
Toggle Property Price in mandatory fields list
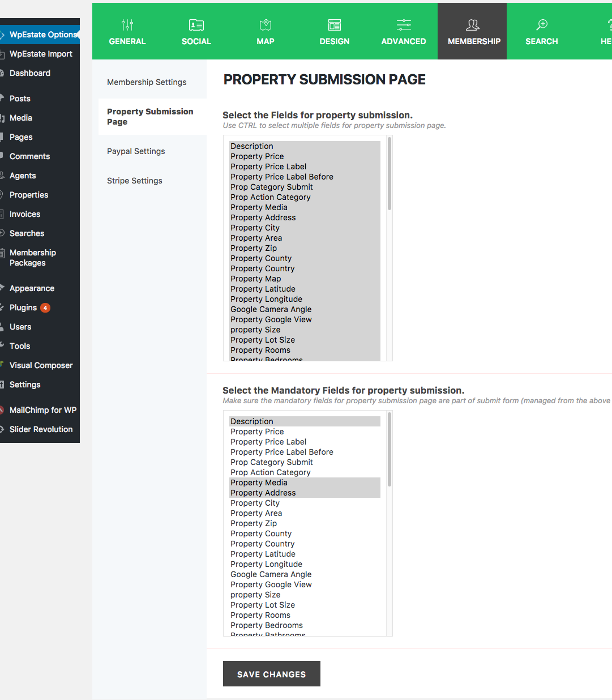(257, 432)
